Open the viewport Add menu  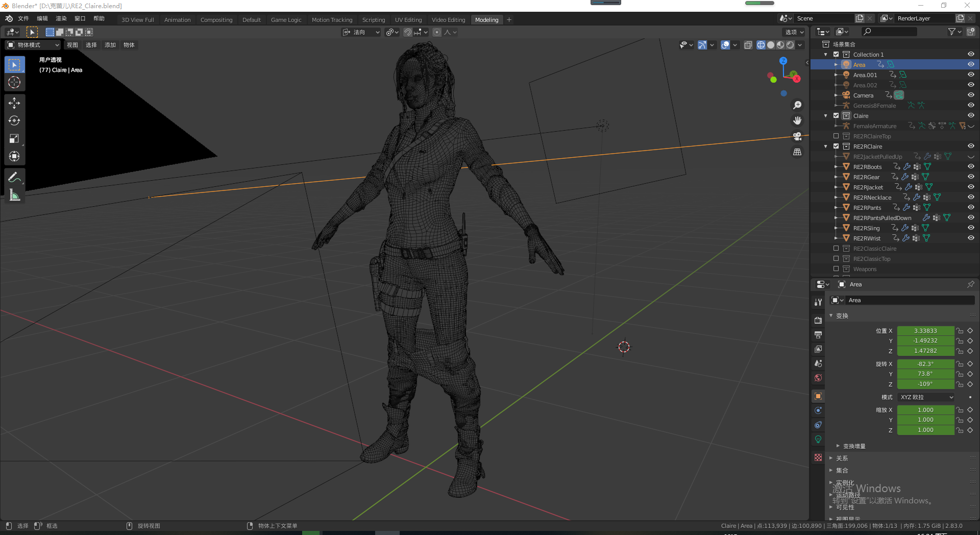pos(110,45)
